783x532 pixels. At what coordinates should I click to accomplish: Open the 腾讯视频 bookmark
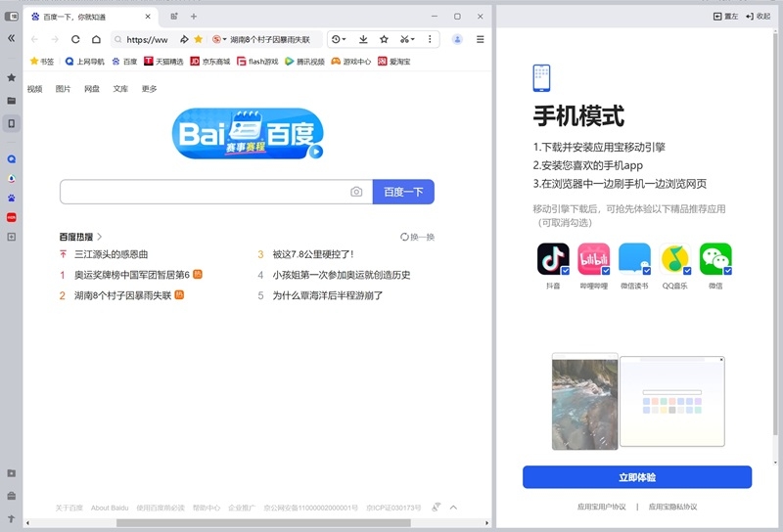point(304,62)
